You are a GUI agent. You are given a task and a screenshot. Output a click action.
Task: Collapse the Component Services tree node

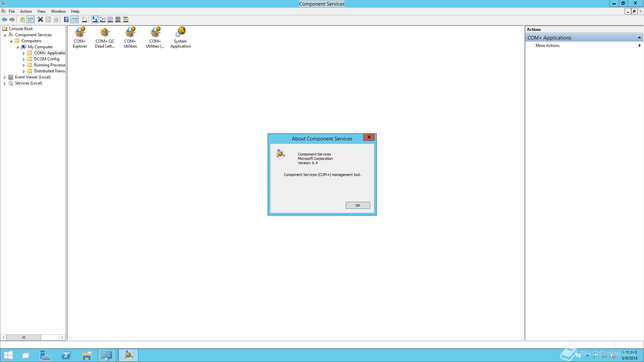tap(5, 35)
